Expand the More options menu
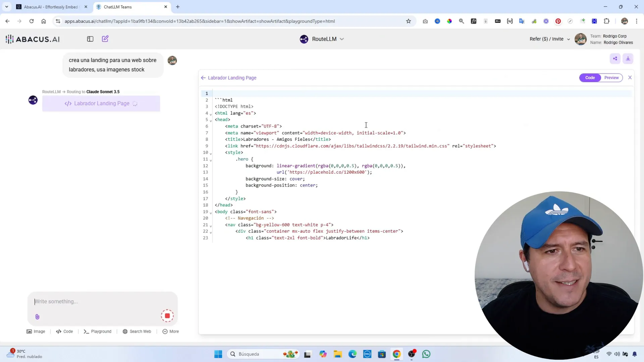Image resolution: width=644 pixels, height=362 pixels. 170,331
